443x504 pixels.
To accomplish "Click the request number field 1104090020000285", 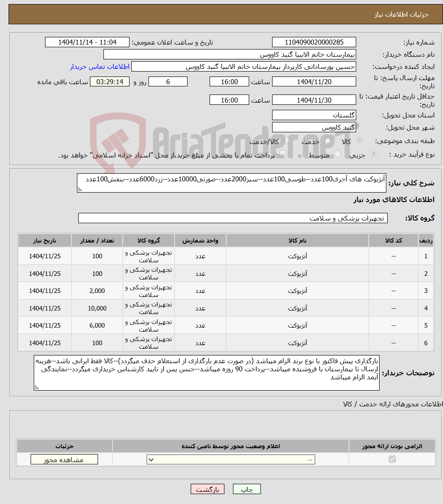I will coord(314,42).
